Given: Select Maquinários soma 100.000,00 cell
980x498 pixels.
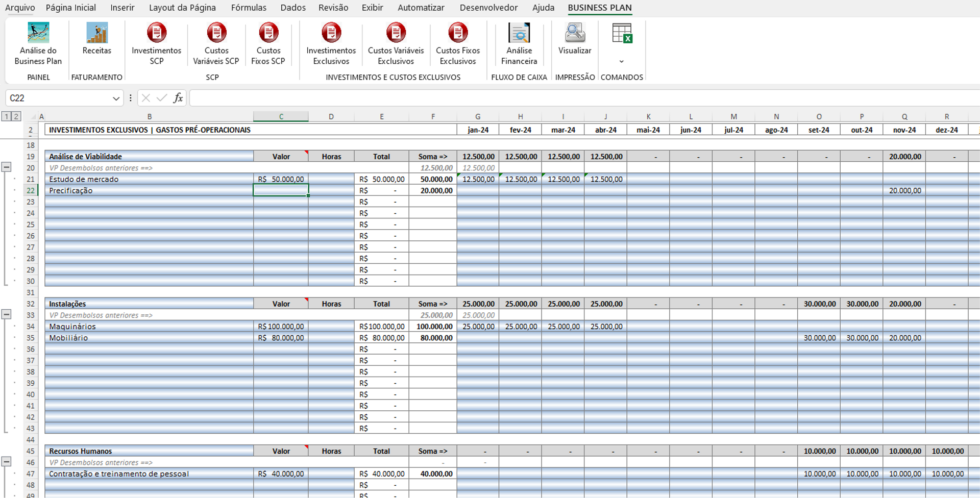Looking at the screenshot, I should (433, 327).
